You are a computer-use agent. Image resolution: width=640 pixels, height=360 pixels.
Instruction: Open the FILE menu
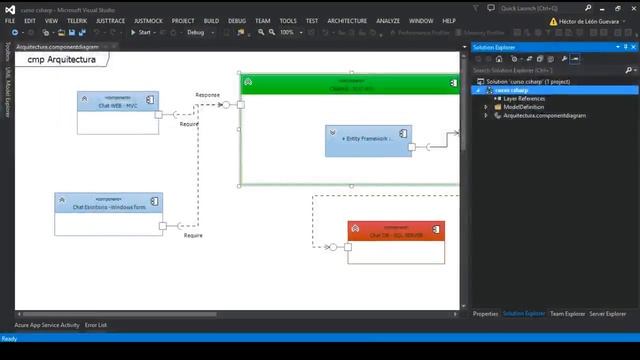(10, 21)
